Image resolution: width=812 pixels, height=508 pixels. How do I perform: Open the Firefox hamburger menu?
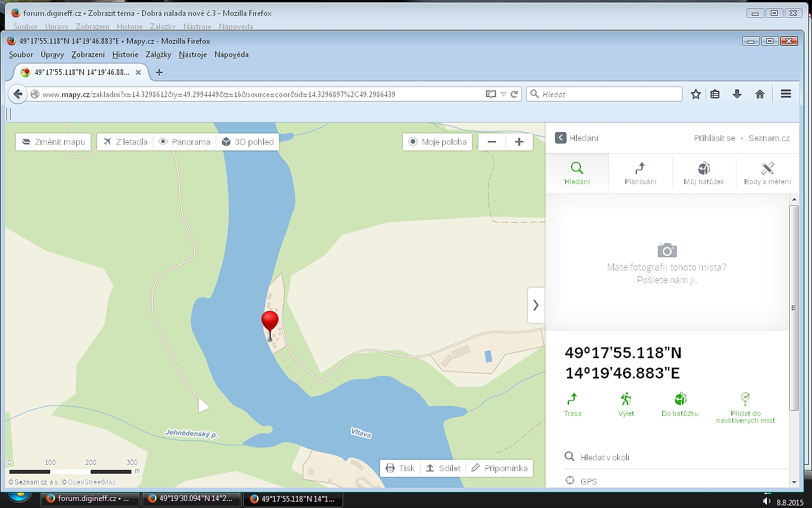(786, 94)
